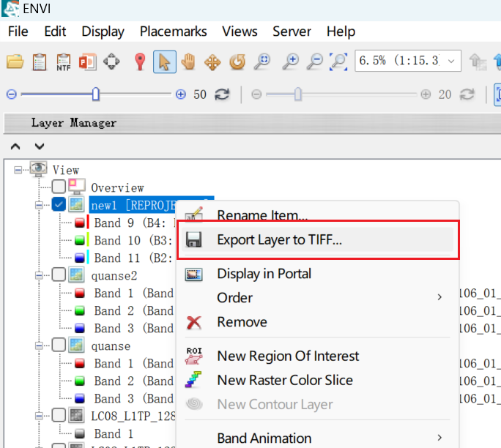
Task: Click the red band icon of Band 9
Action: [80, 223]
